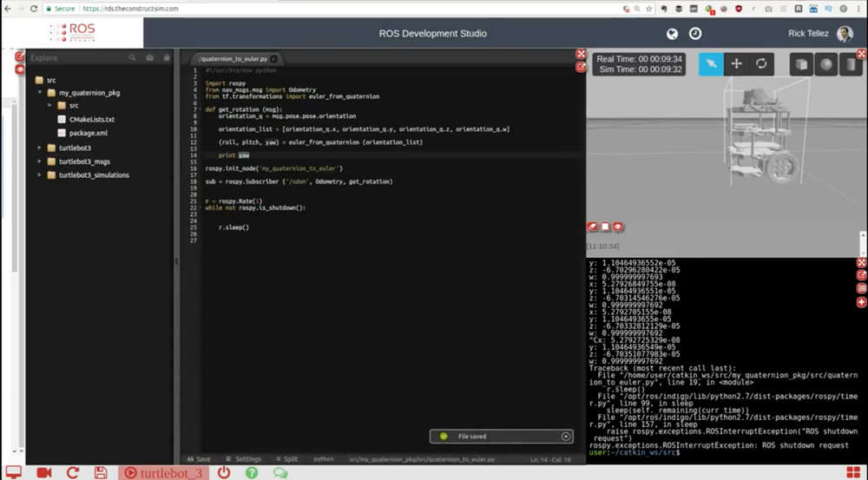Toggle the red eye icon left of Explore

[20, 69]
